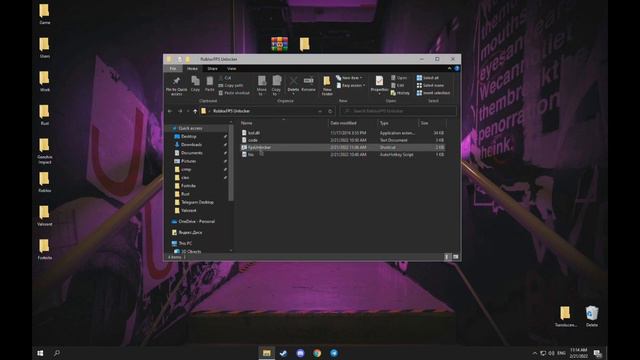Image resolution: width=640 pixels, height=360 pixels.
Task: Click the Paste icon in the ribbon
Action: pyautogui.click(x=209, y=84)
